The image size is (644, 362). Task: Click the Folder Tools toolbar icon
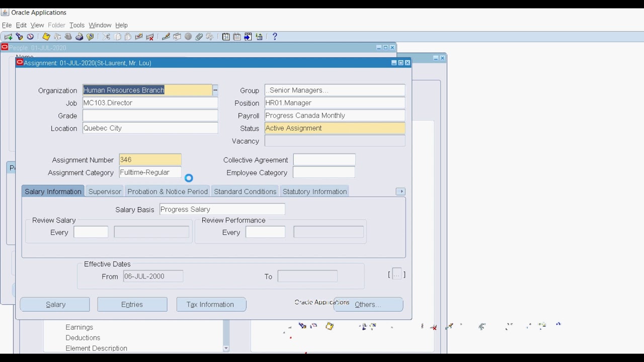pos(210,37)
